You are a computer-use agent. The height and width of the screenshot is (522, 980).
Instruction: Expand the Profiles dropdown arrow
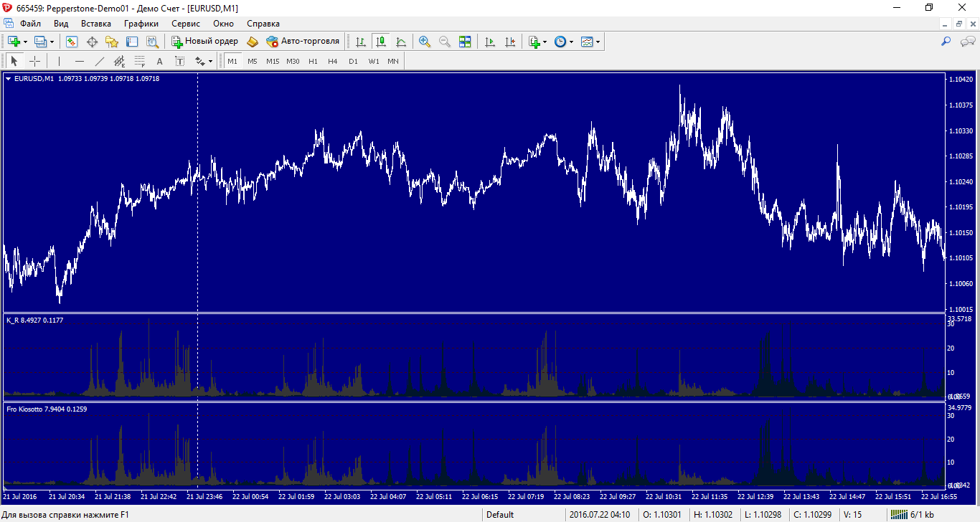pyautogui.click(x=52, y=42)
